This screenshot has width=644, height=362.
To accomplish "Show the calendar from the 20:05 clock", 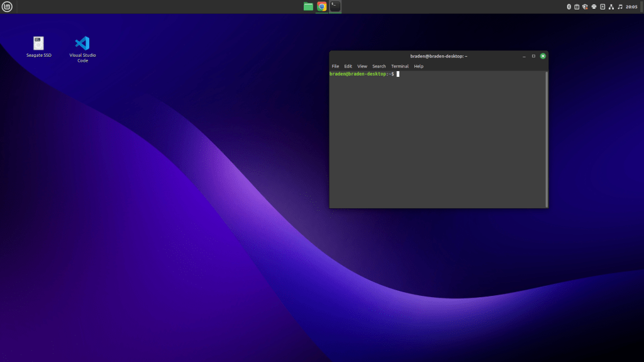I will (631, 7).
